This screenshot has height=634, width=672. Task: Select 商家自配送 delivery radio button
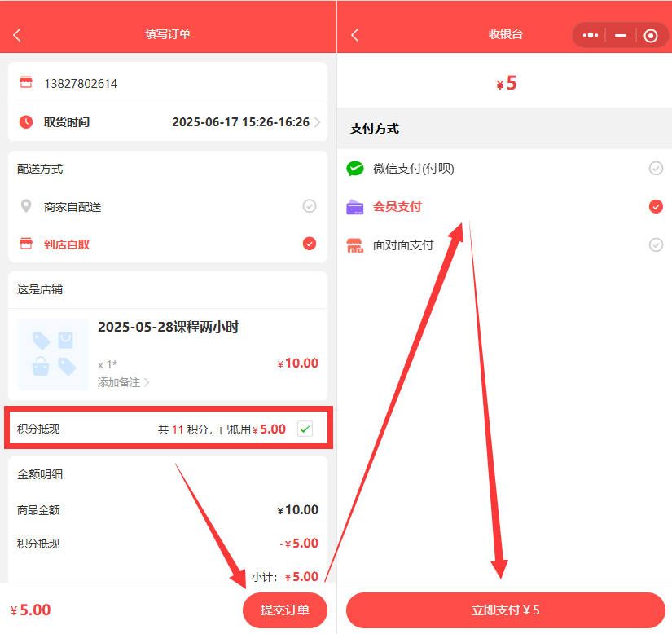coord(309,206)
